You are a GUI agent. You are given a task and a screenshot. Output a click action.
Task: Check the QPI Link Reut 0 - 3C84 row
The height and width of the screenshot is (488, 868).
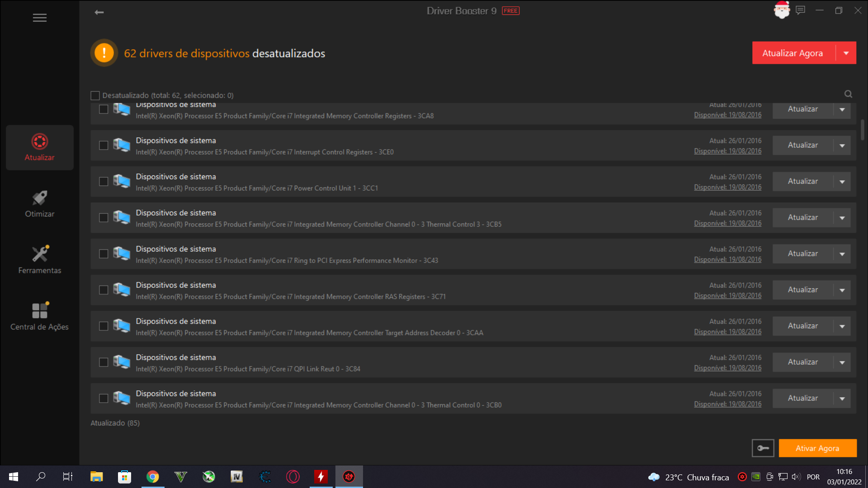[104, 362]
